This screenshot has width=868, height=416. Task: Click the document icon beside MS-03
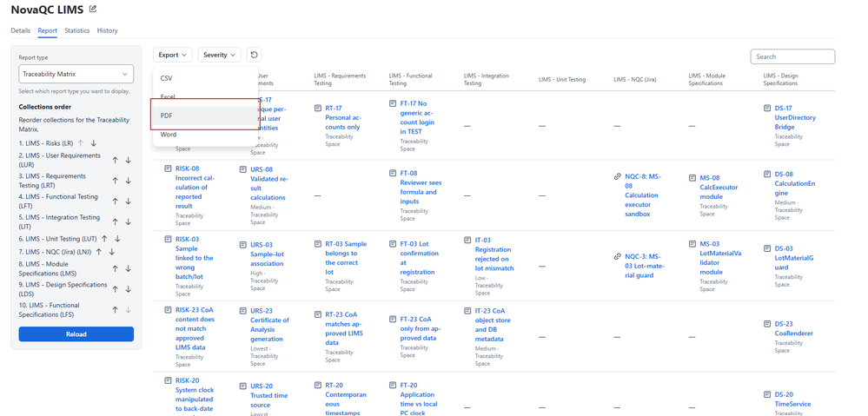(692, 243)
